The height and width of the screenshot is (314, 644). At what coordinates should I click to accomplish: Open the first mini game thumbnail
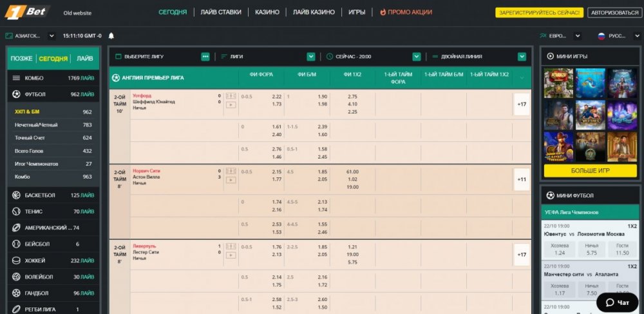(x=558, y=83)
